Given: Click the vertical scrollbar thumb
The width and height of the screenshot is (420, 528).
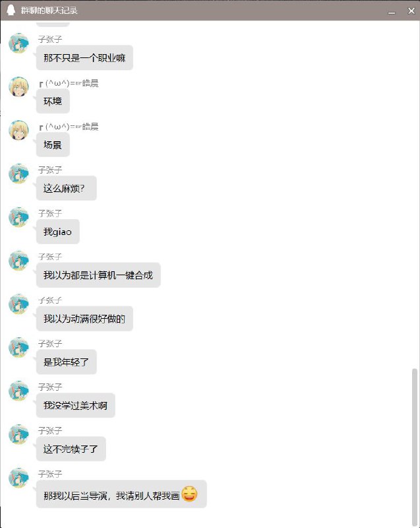Looking at the screenshot, I should point(415,447).
